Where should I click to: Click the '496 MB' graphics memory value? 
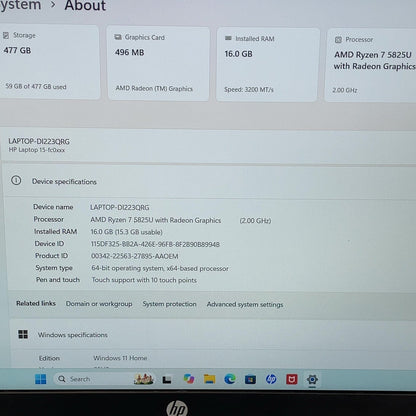point(129,52)
